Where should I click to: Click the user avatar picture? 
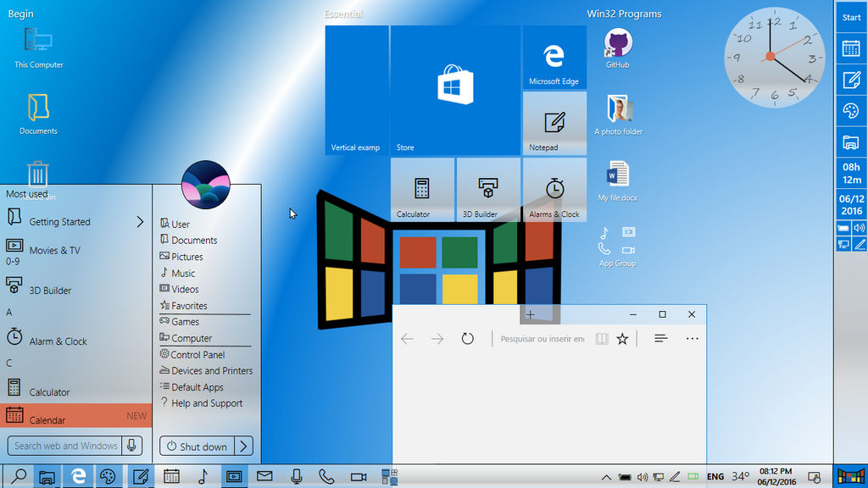pyautogui.click(x=205, y=185)
